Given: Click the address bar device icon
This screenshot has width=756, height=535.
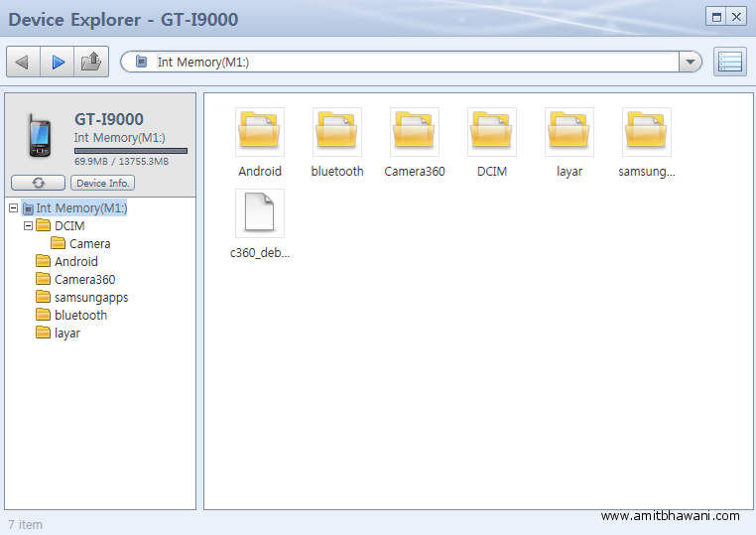Looking at the screenshot, I should [141, 62].
